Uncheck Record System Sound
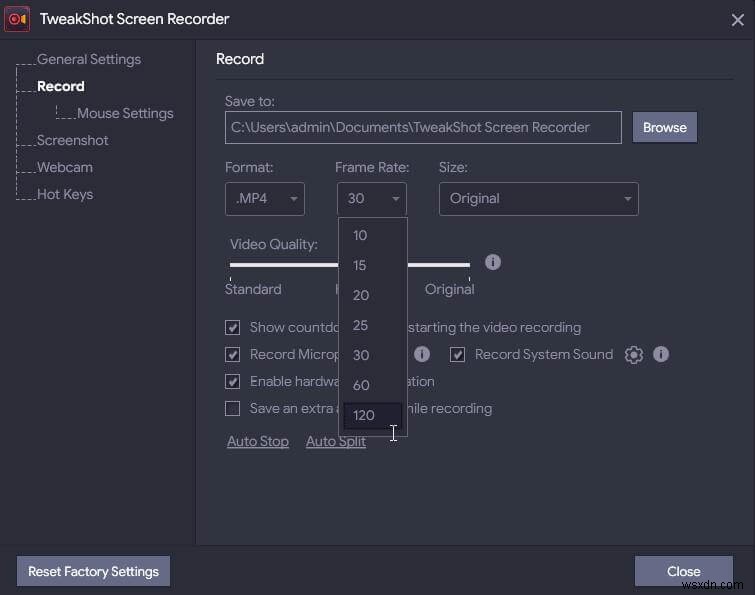This screenshot has width=755, height=595. tap(458, 355)
